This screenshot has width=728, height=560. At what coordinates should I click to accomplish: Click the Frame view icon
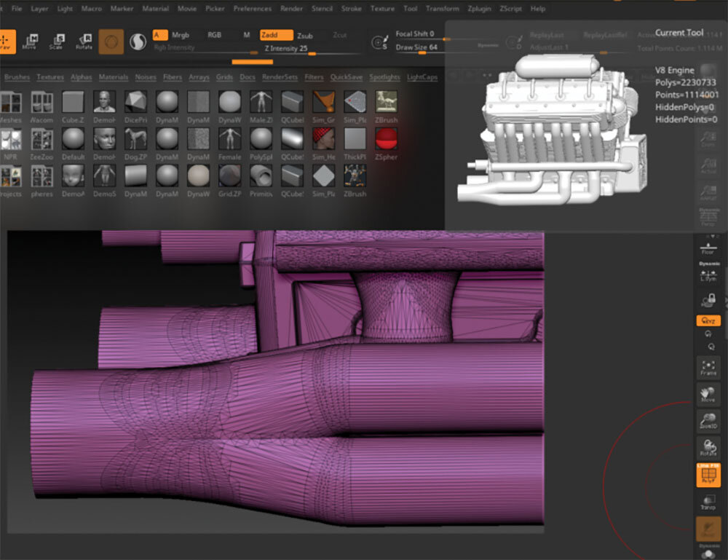708,368
